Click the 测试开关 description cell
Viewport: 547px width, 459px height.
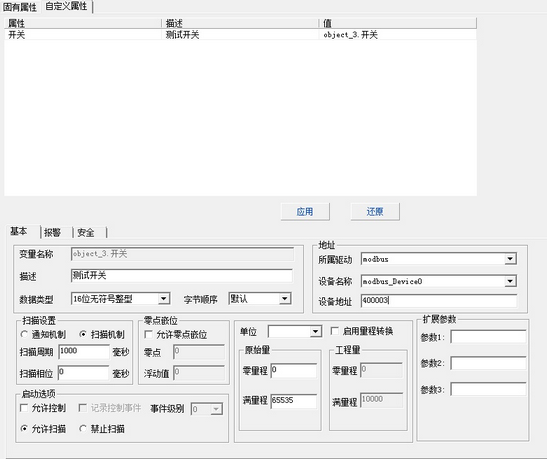(182, 35)
